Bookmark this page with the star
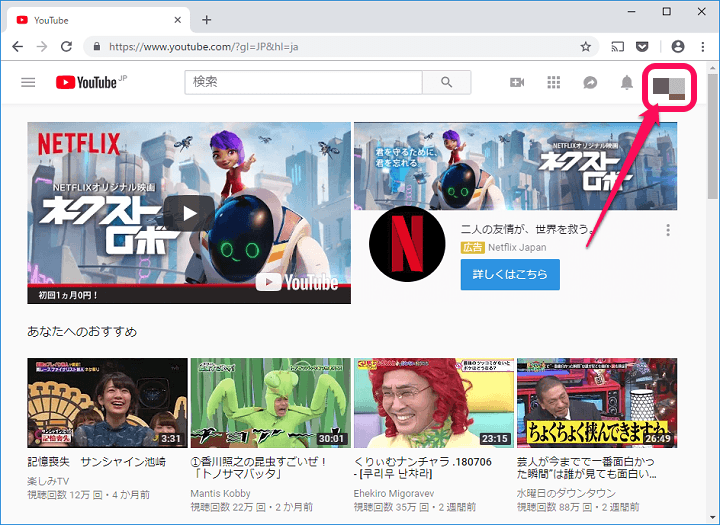The width and height of the screenshot is (720, 525). (585, 46)
